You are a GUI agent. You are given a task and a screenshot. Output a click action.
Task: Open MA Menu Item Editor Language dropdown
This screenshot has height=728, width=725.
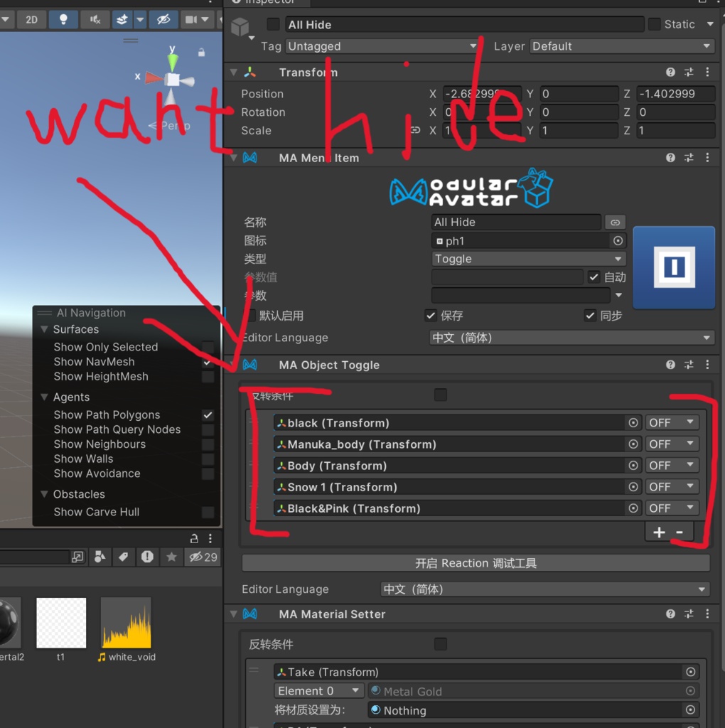coord(571,338)
